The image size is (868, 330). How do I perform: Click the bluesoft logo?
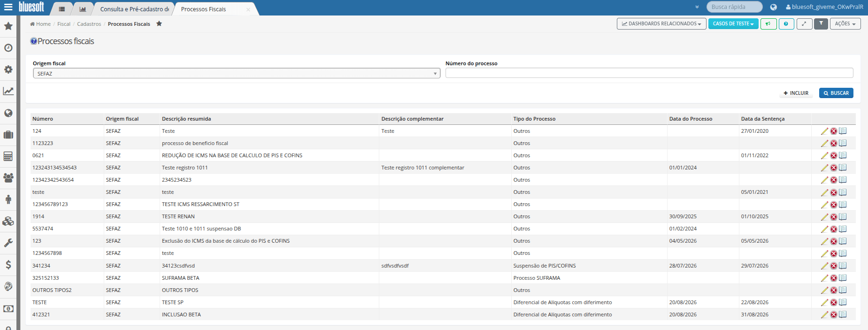31,7
